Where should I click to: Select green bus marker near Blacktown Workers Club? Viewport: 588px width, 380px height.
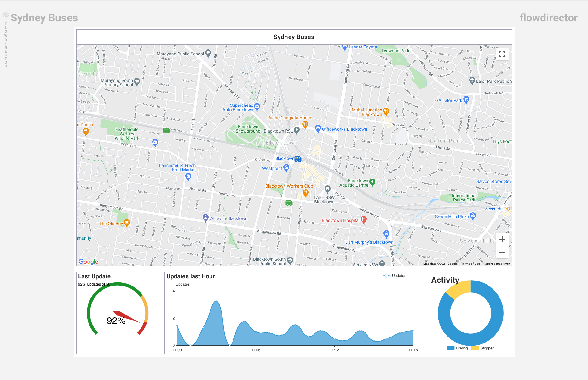click(289, 203)
